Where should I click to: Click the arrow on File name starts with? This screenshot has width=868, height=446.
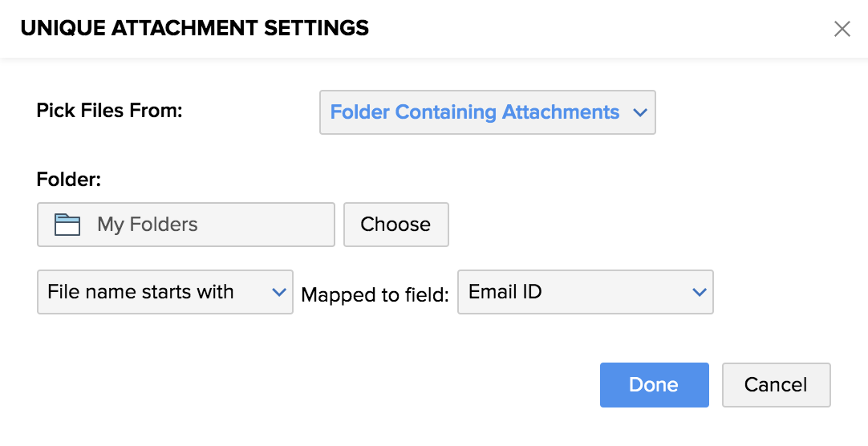click(278, 292)
